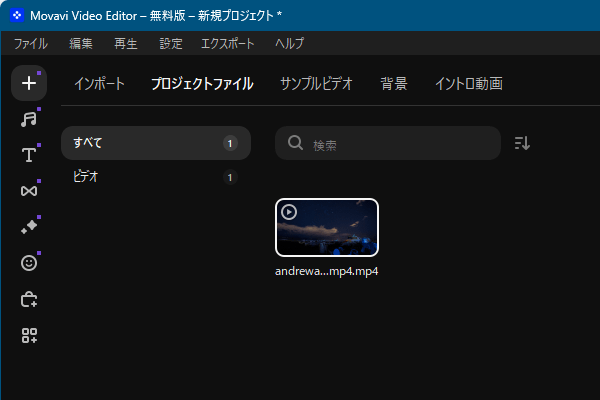Open the ヘルプ menu
The height and width of the screenshot is (400, 600).
(x=290, y=44)
